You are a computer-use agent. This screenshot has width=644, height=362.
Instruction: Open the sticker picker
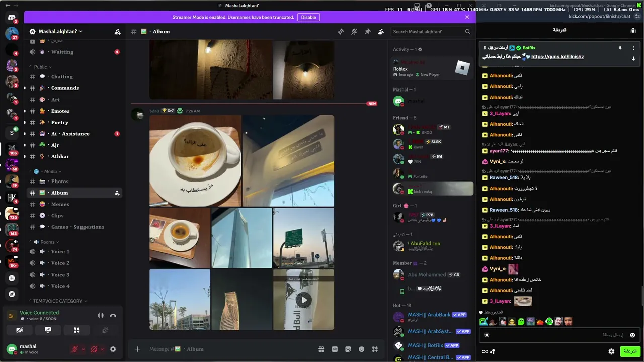(348, 349)
